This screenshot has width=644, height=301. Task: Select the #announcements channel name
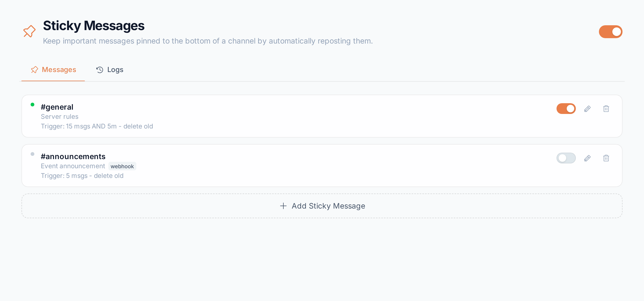(73, 156)
